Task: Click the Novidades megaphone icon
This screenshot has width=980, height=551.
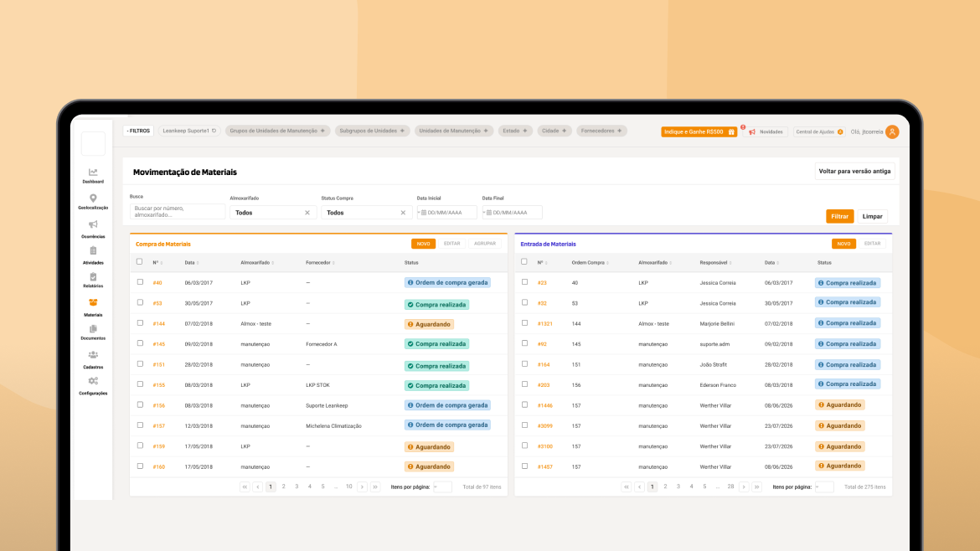Action: (x=752, y=131)
